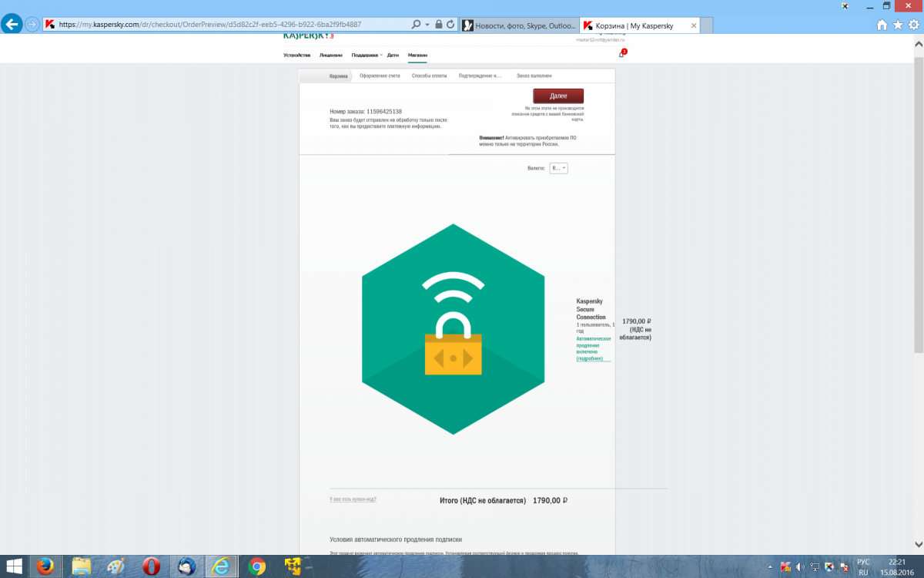924x578 pixels.
Task: Launch Opera from the taskbar
Action: 151,566
